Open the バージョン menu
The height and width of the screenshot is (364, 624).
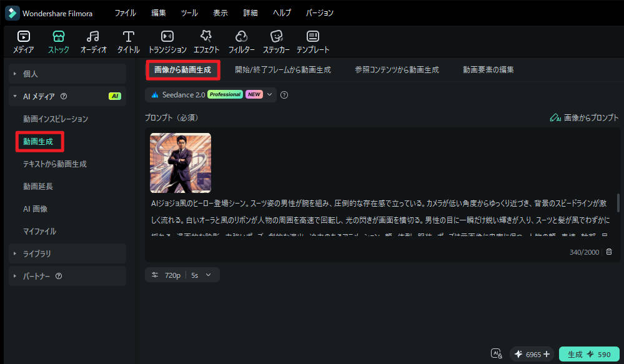[320, 12]
